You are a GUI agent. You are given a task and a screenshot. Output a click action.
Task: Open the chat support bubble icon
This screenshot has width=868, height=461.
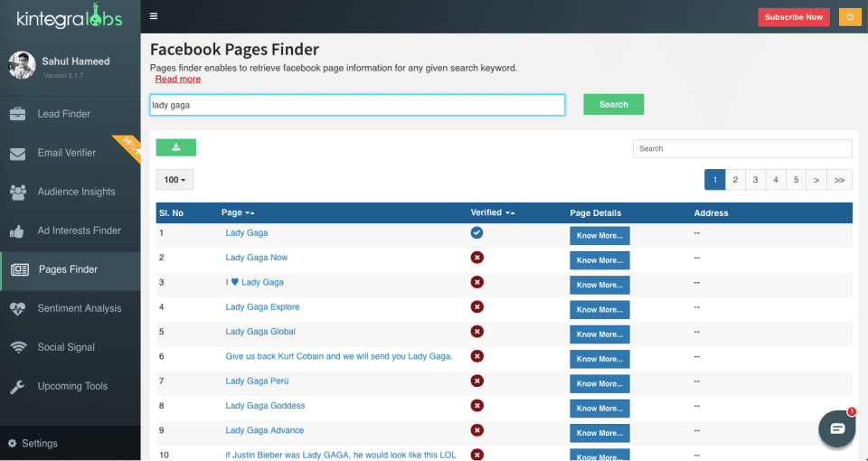coord(837,428)
